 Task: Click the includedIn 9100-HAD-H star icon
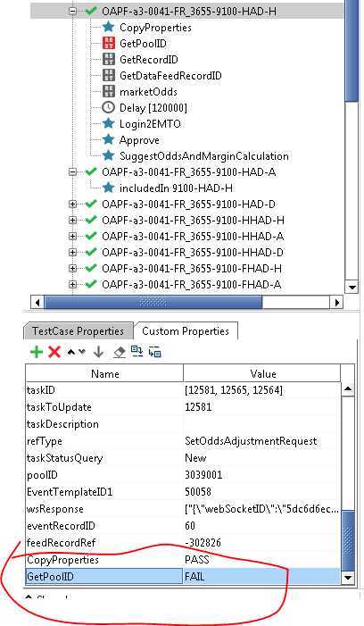108,188
